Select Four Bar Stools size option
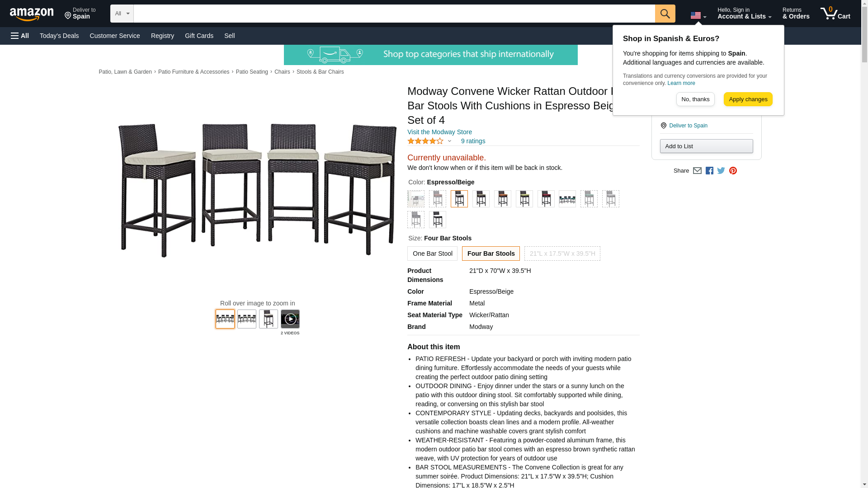868x488 pixels. pyautogui.click(x=491, y=253)
